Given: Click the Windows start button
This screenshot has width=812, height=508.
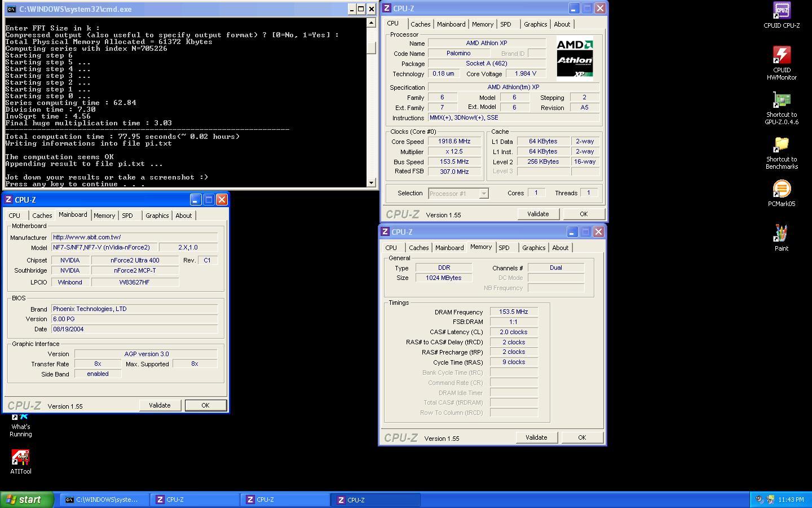Looking at the screenshot, I should (27, 500).
